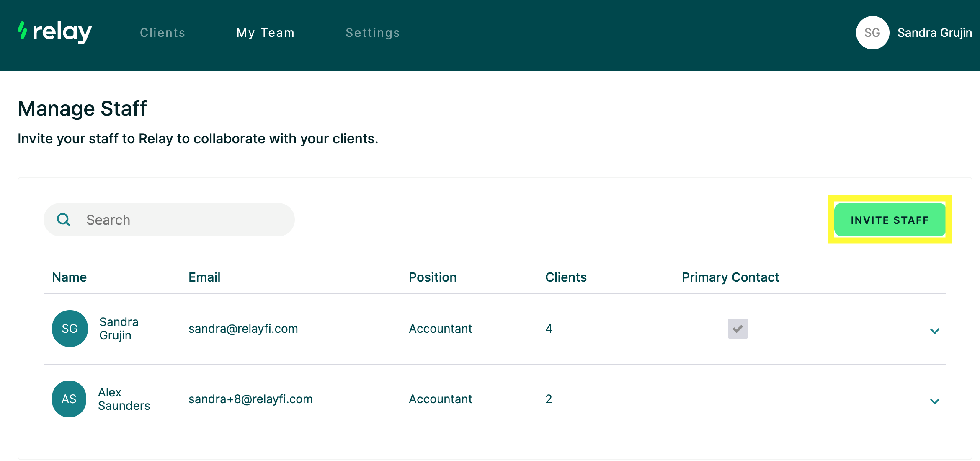The height and width of the screenshot is (461, 980).
Task: Click Alex Saunders' AS avatar
Action: pyautogui.click(x=69, y=399)
